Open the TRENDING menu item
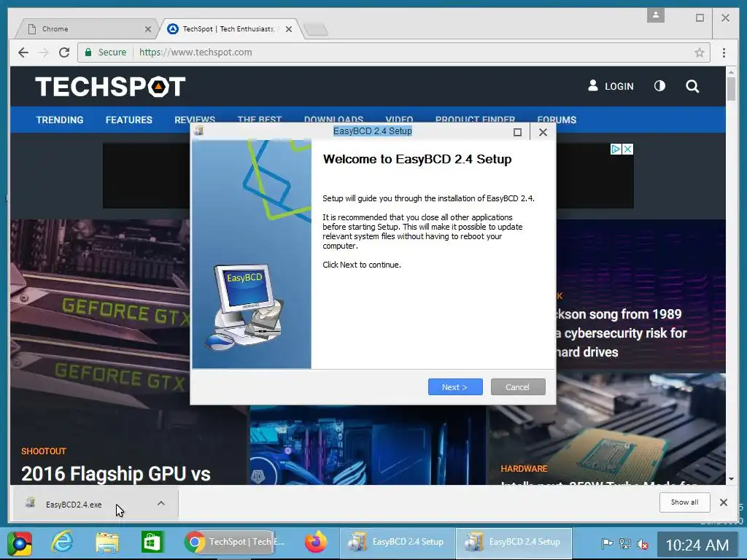747x560 pixels. [60, 120]
